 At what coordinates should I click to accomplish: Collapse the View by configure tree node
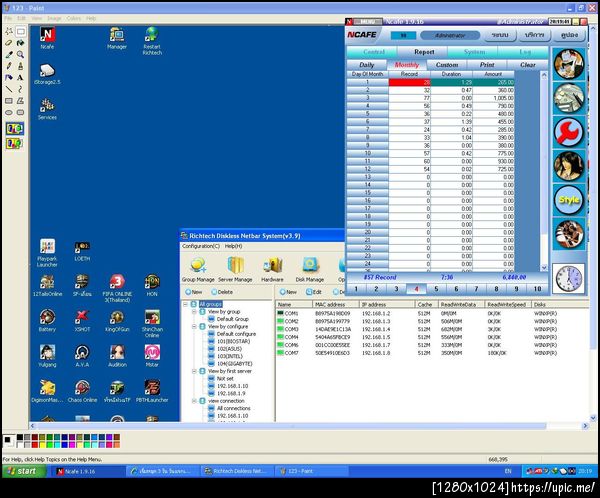coord(194,327)
